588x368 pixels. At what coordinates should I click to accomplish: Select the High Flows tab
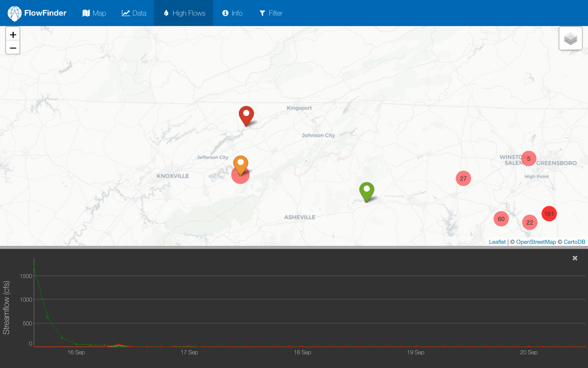(183, 13)
